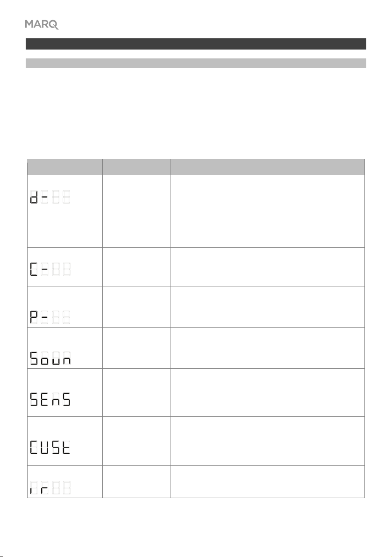Click the description cell beside 'Soun' display
Screen dimensions: 392x557
[x=267, y=348]
